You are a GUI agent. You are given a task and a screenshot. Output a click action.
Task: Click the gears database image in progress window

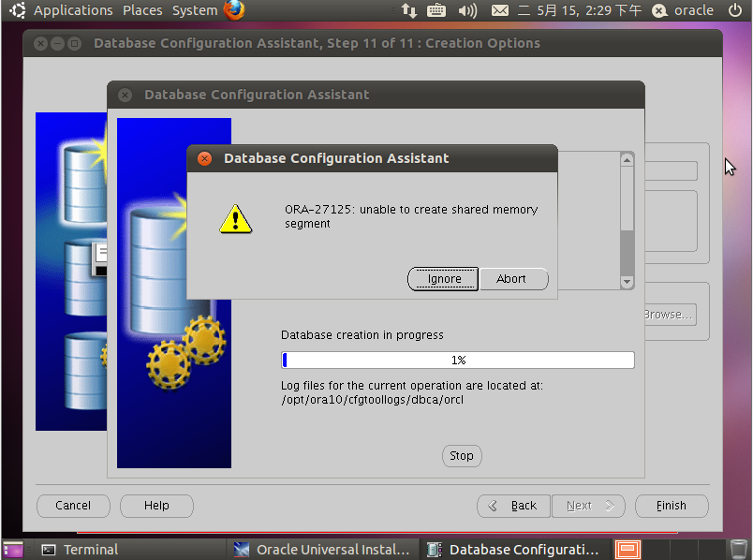click(x=174, y=293)
